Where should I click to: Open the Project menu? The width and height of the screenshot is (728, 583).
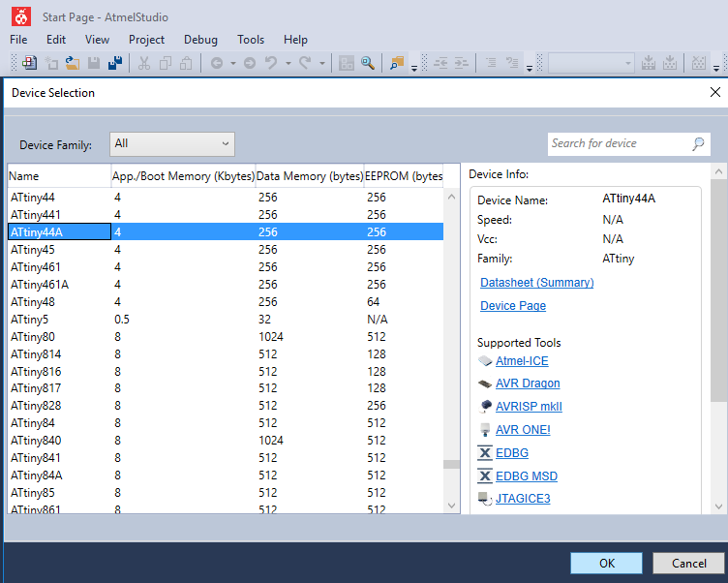click(147, 40)
